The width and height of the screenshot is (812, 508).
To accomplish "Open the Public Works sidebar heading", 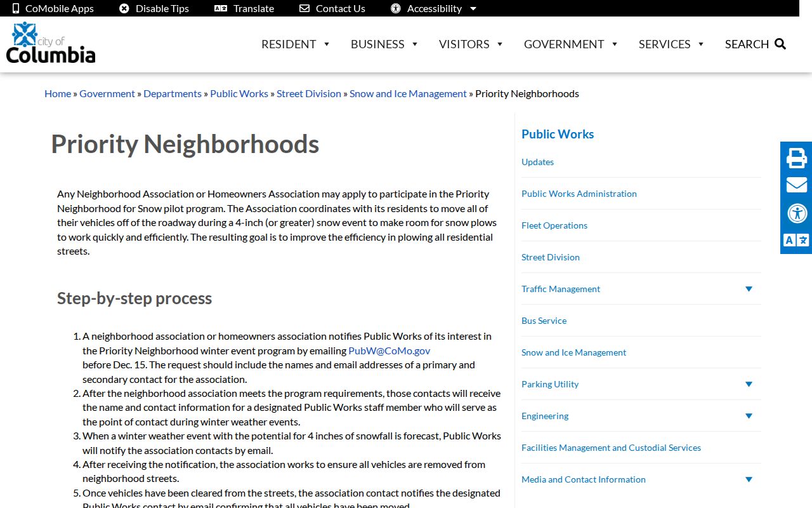I will click(558, 134).
